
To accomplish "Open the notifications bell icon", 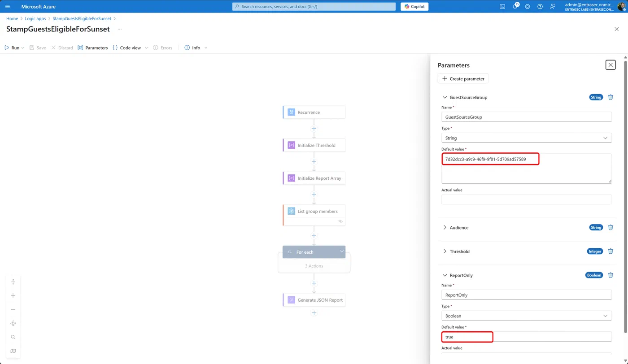I will click(x=515, y=7).
